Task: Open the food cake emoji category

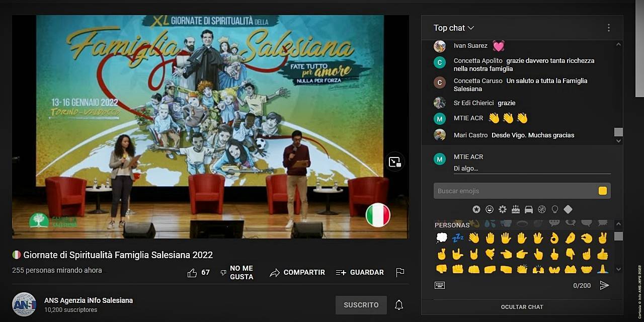Action: pyautogui.click(x=516, y=209)
